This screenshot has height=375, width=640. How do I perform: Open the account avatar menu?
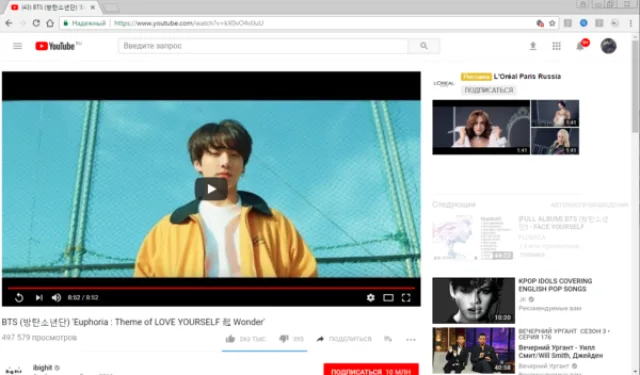(608, 46)
